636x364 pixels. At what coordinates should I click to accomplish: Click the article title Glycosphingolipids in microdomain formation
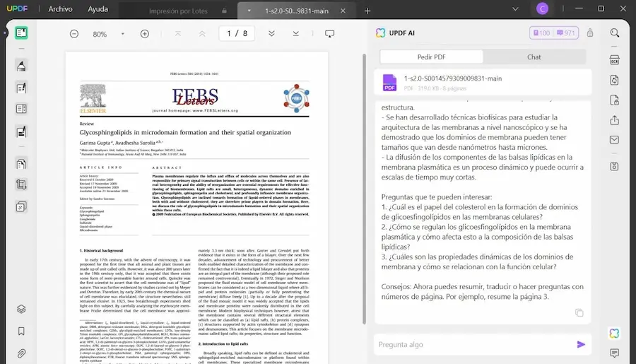tap(185, 133)
